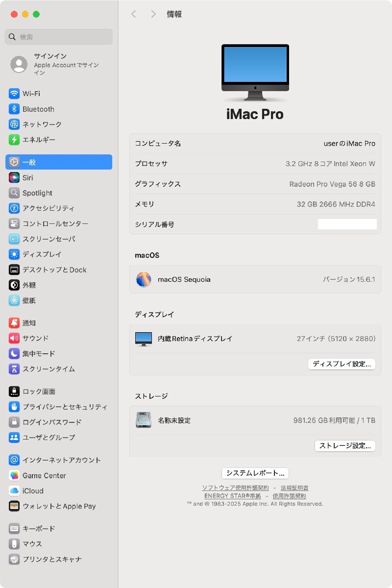Open アクセシビリティ accessibility icon

point(14,208)
